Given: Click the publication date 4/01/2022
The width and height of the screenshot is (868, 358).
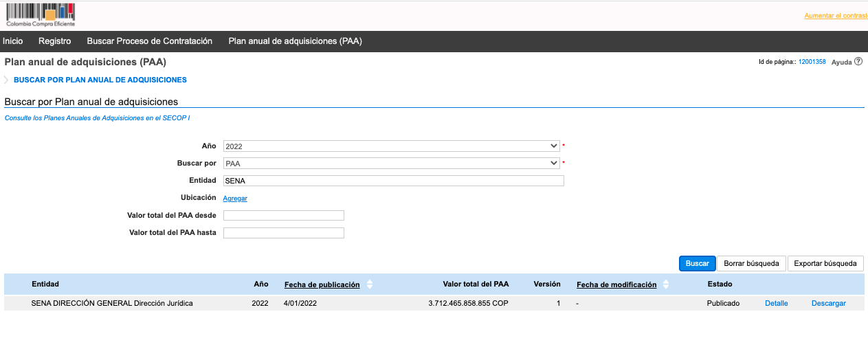Looking at the screenshot, I should click(x=300, y=303).
